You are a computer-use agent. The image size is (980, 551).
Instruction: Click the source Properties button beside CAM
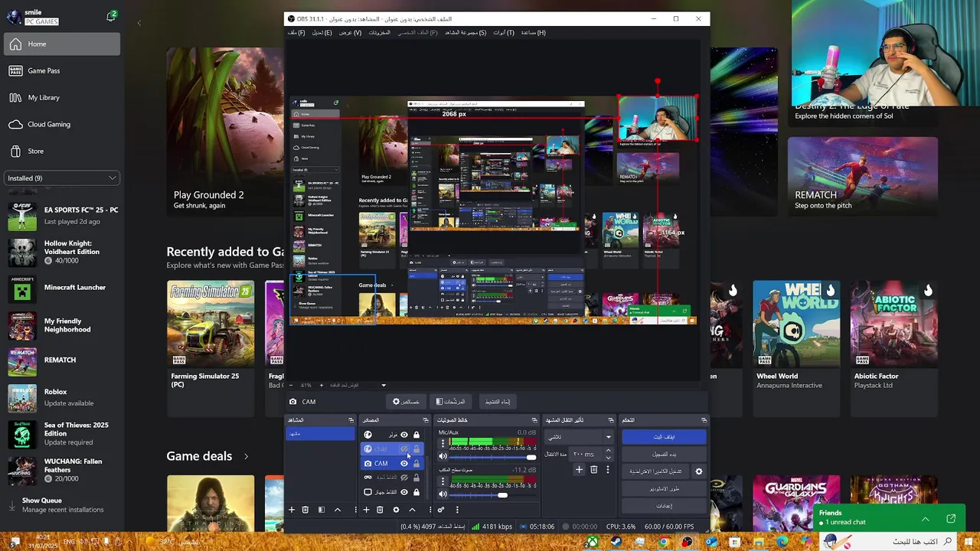[406, 402]
